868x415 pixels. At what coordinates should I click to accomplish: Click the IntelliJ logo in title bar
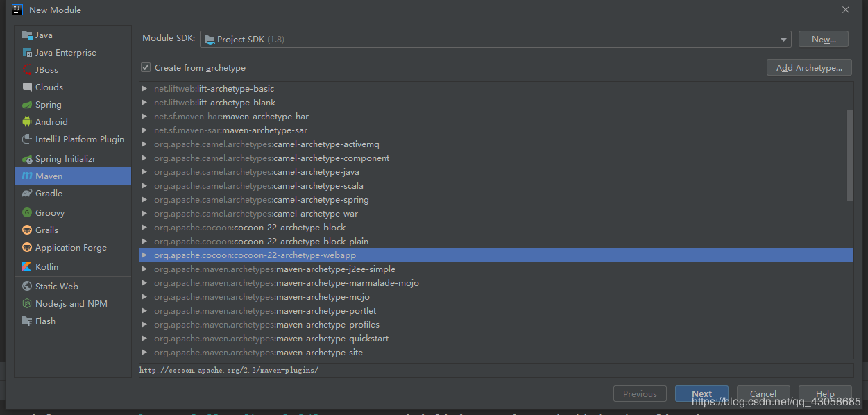point(17,10)
